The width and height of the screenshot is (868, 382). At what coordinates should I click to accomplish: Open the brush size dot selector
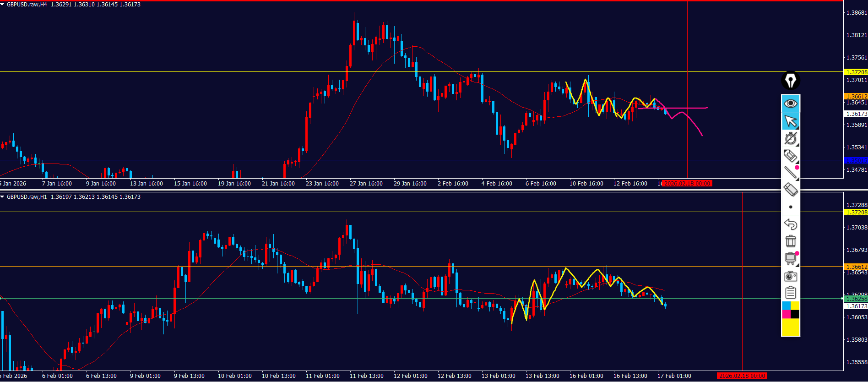[x=790, y=207]
